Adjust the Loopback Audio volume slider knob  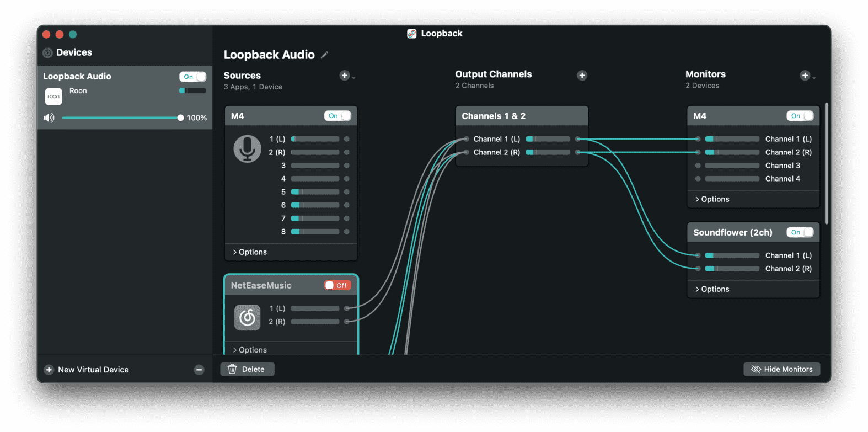click(x=180, y=118)
